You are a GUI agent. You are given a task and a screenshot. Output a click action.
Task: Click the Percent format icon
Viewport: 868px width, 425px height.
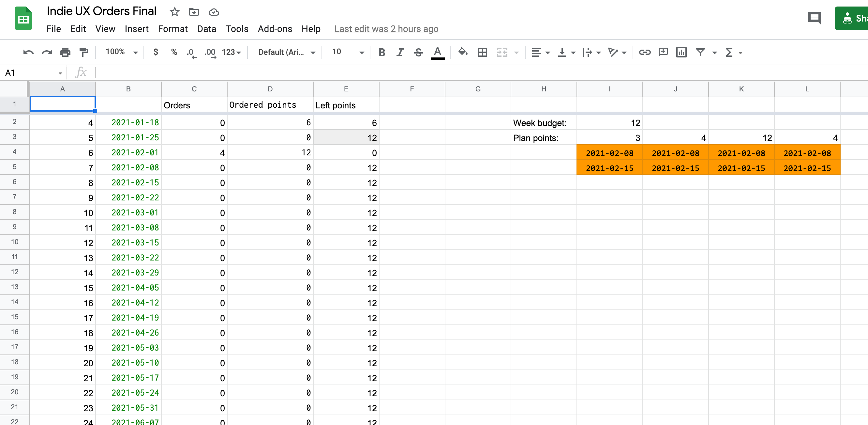(174, 52)
